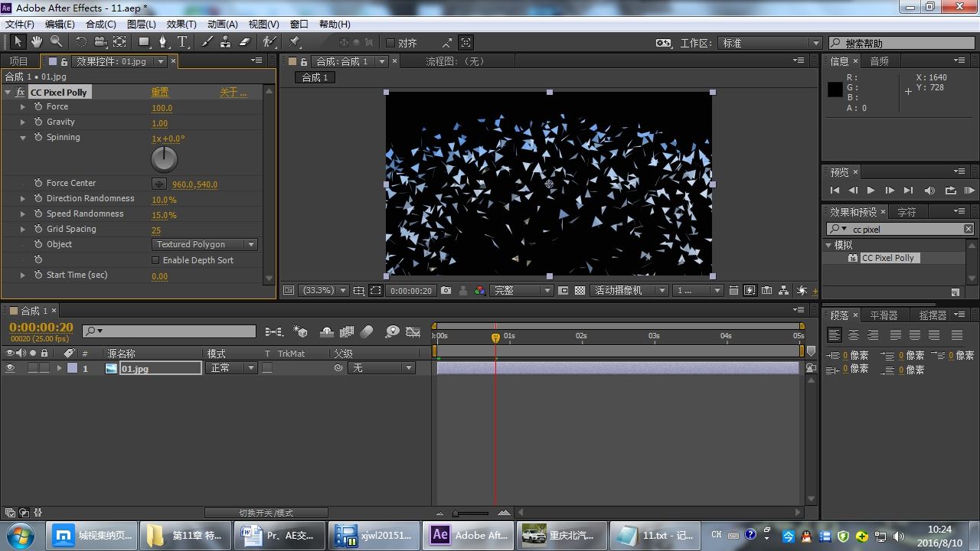The height and width of the screenshot is (551, 980).
Task: Click the Draft 3D icon in timeline
Action: click(x=301, y=331)
